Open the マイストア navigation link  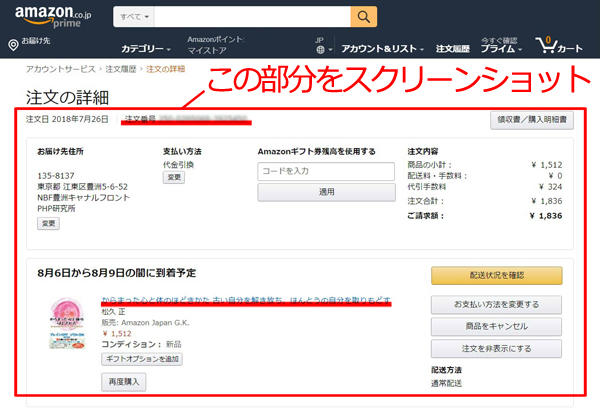tap(207, 50)
